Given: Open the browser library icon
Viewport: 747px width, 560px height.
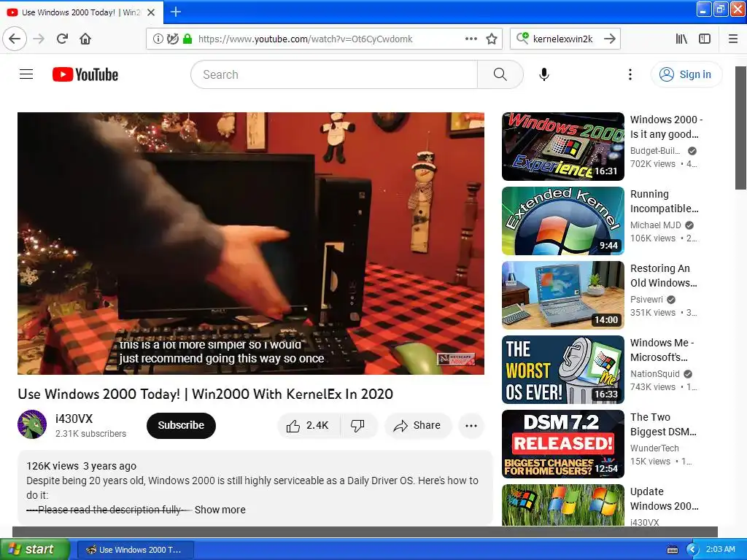Looking at the screenshot, I should point(681,39).
